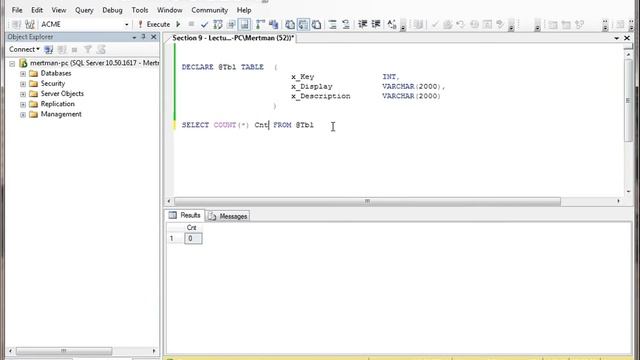Click Object Explorer stop icon
The image size is (640, 360).
[74, 50]
